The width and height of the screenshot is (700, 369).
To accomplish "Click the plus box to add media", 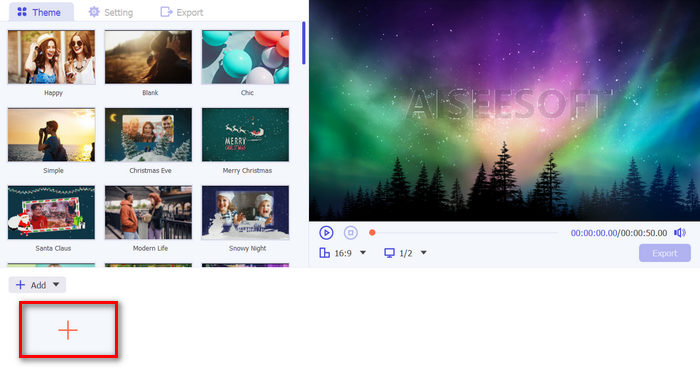I will [x=68, y=330].
